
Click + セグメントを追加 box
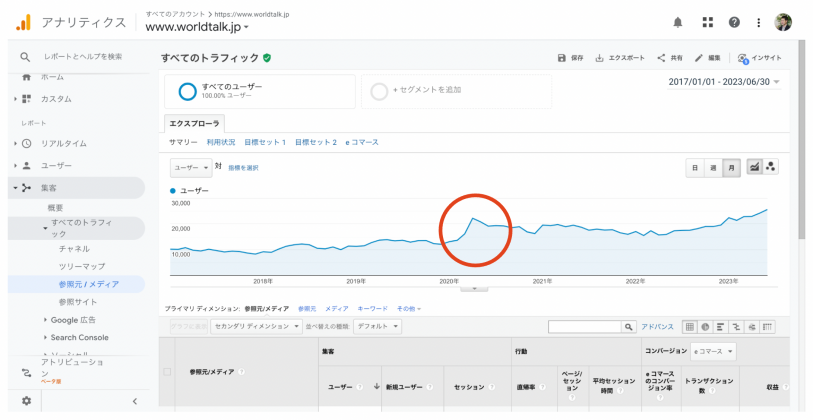456,91
